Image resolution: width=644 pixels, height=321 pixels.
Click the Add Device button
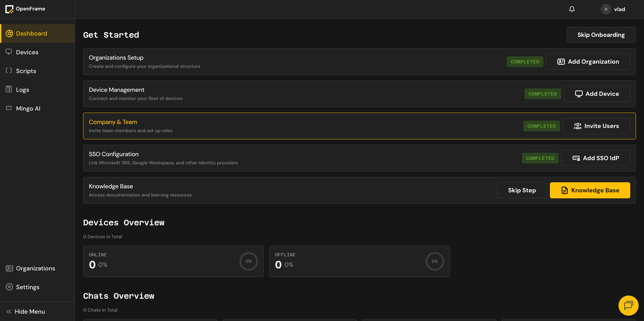coord(597,94)
